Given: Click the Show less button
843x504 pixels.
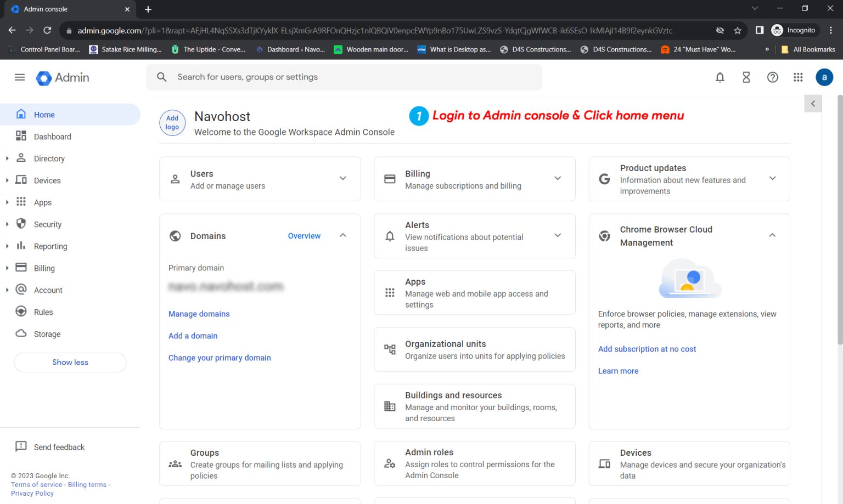Looking at the screenshot, I should pyautogui.click(x=70, y=362).
